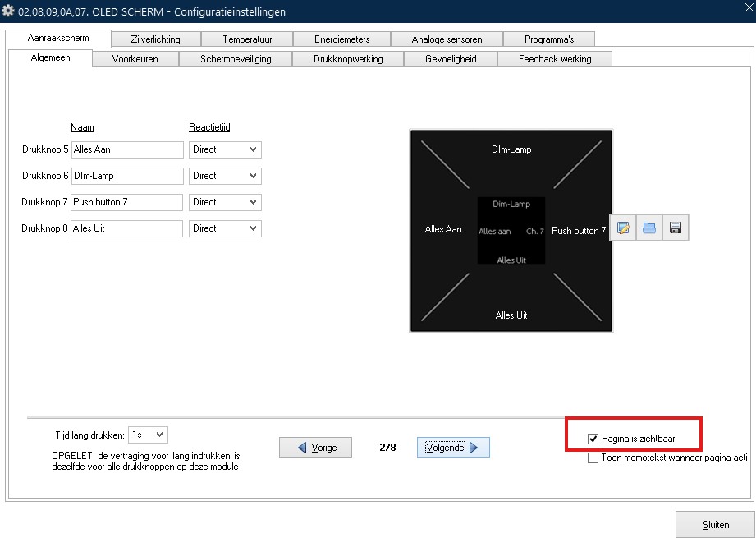The image size is (756, 538).
Task: Click the Drukknop 8 name field 'Alles Uit'
Action: coord(126,228)
